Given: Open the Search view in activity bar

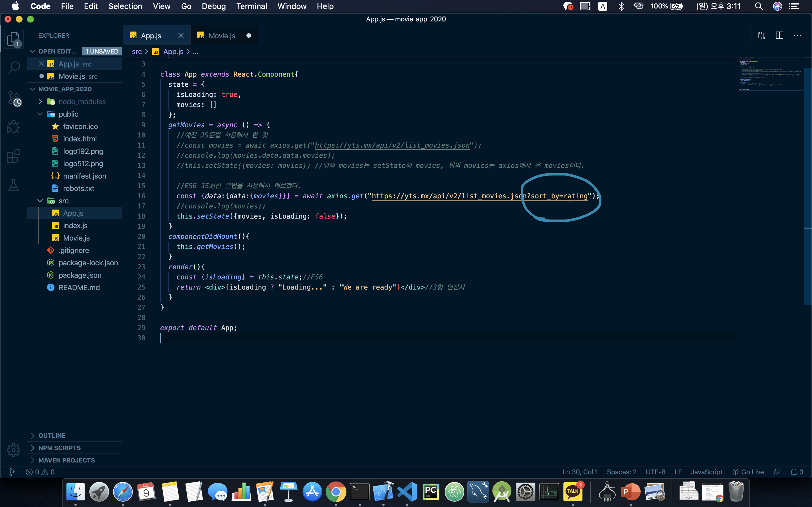Looking at the screenshot, I should pyautogui.click(x=14, y=68).
